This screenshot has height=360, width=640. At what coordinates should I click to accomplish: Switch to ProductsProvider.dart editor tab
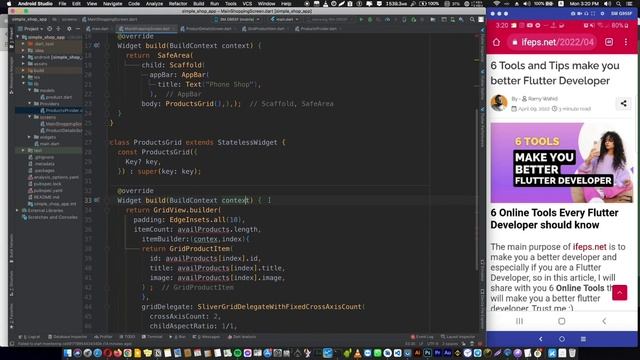(318, 29)
